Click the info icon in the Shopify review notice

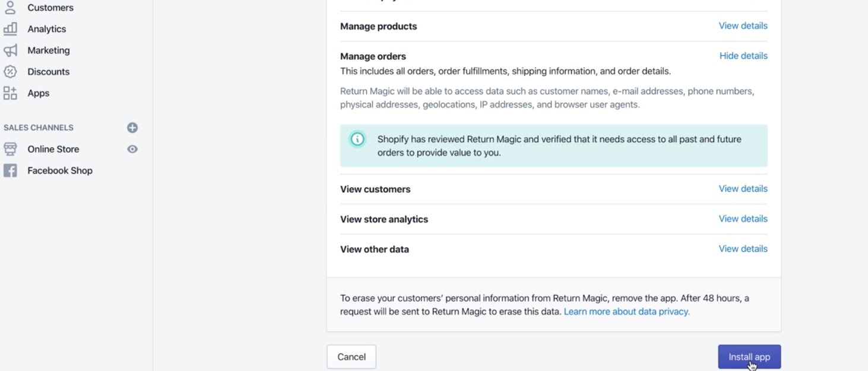tap(357, 139)
